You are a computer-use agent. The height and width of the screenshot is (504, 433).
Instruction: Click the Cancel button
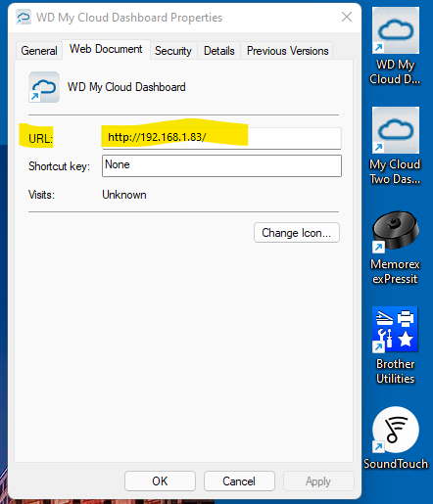(x=239, y=481)
